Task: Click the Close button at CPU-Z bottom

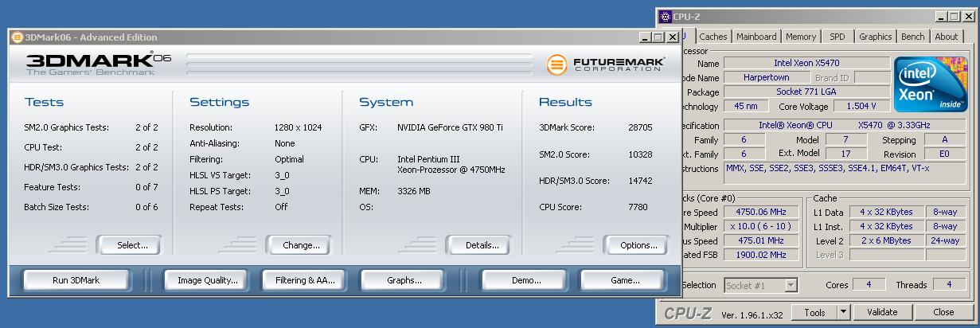Action: [x=944, y=312]
